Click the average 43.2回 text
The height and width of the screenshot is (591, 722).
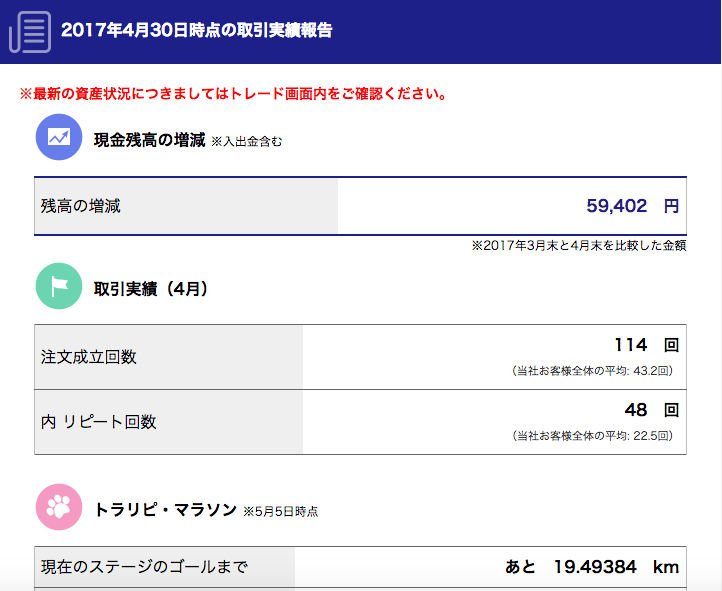pos(593,371)
